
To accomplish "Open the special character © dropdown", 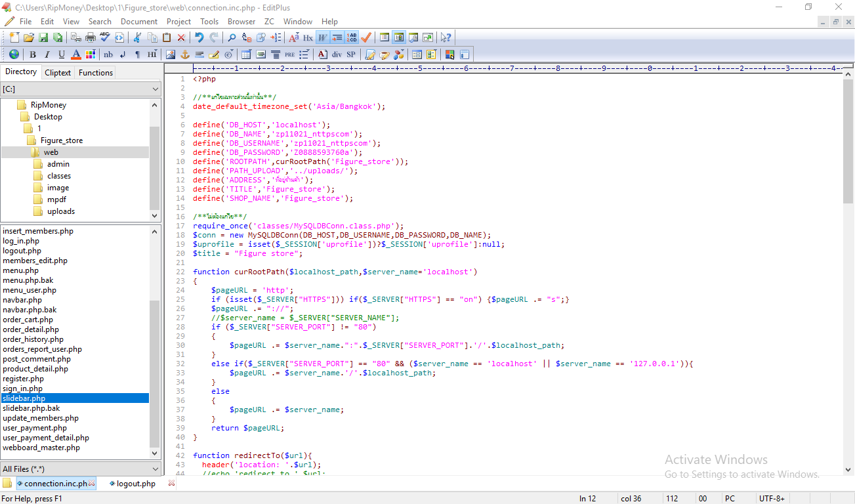I will click(x=228, y=54).
